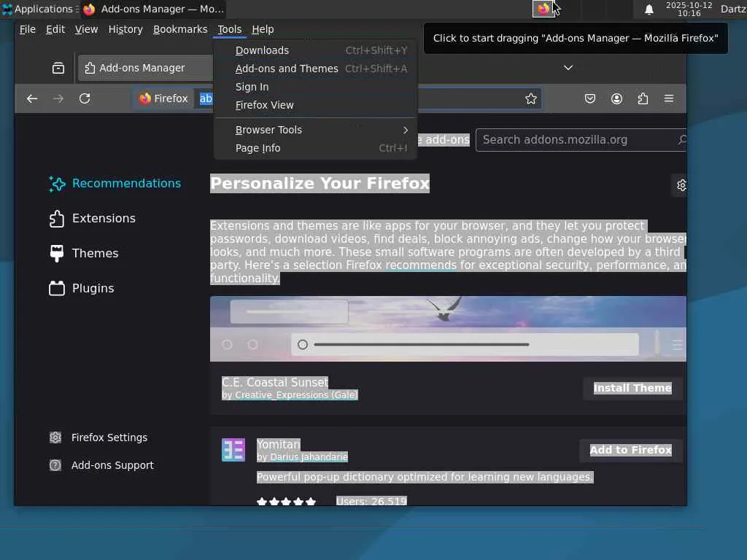Click the date and time clock
The width and height of the screenshot is (747, 560).
tap(689, 9)
